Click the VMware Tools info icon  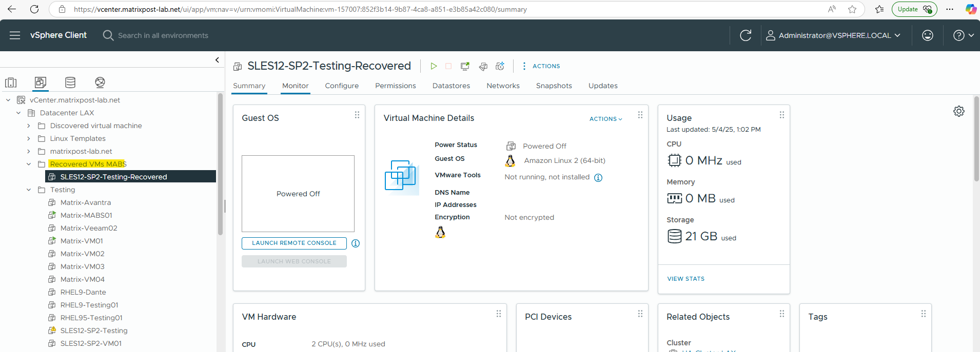click(x=598, y=178)
